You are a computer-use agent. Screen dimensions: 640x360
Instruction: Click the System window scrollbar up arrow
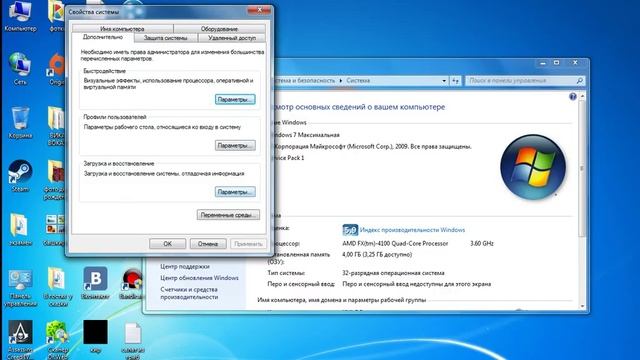pos(582,96)
